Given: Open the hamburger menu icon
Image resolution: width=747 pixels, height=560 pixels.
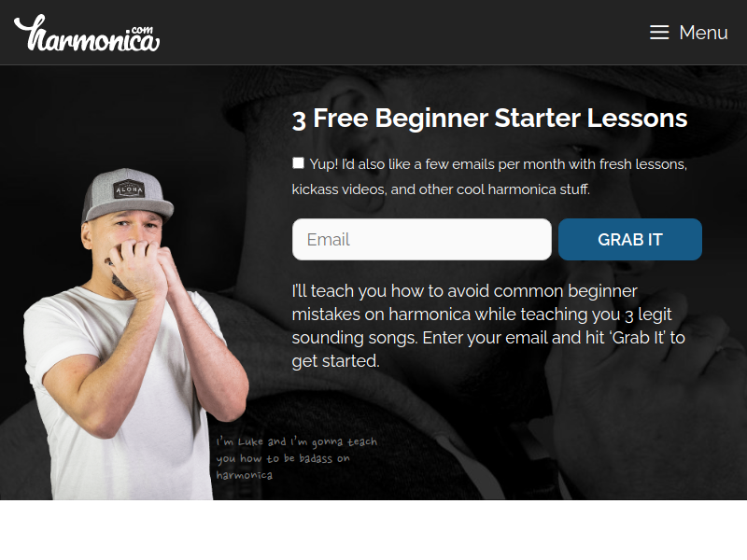Looking at the screenshot, I should point(659,33).
